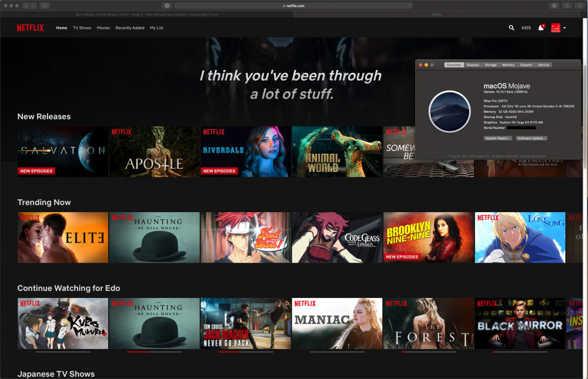Open Code Geass thumbnail
Viewport: 588px width, 379px height.
coord(337,237)
